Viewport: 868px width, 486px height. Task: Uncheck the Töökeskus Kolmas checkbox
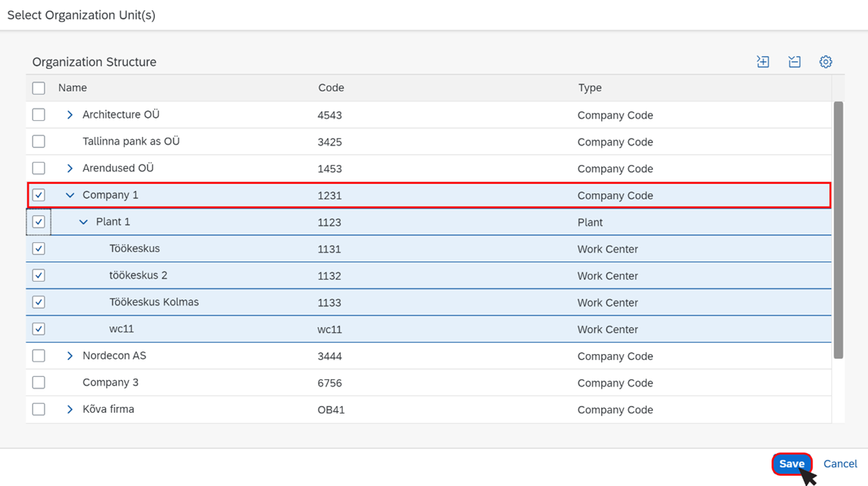[x=39, y=302]
